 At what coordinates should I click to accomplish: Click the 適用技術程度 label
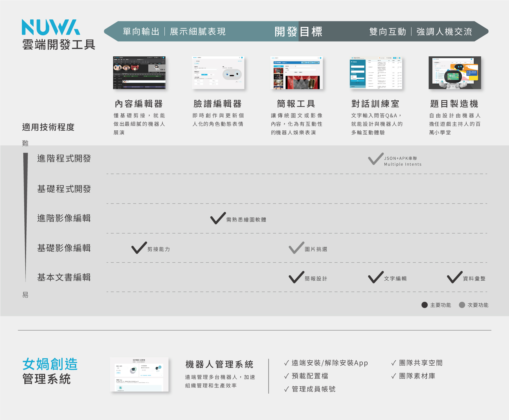click(x=48, y=127)
